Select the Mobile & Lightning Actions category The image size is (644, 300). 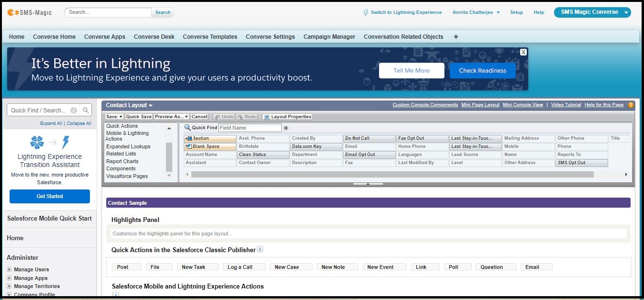[128, 136]
